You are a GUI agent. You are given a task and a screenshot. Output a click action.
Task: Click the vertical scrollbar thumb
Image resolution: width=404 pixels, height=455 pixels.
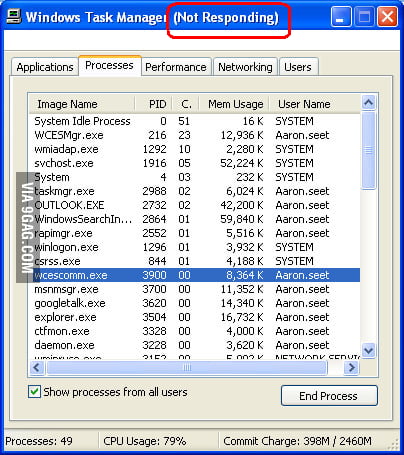tap(369, 151)
